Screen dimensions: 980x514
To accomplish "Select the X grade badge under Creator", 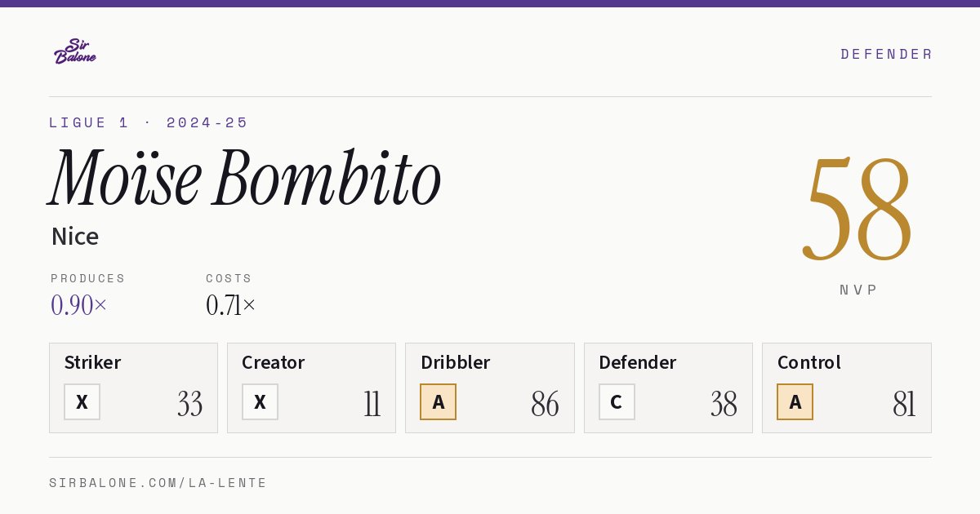I will [x=260, y=401].
